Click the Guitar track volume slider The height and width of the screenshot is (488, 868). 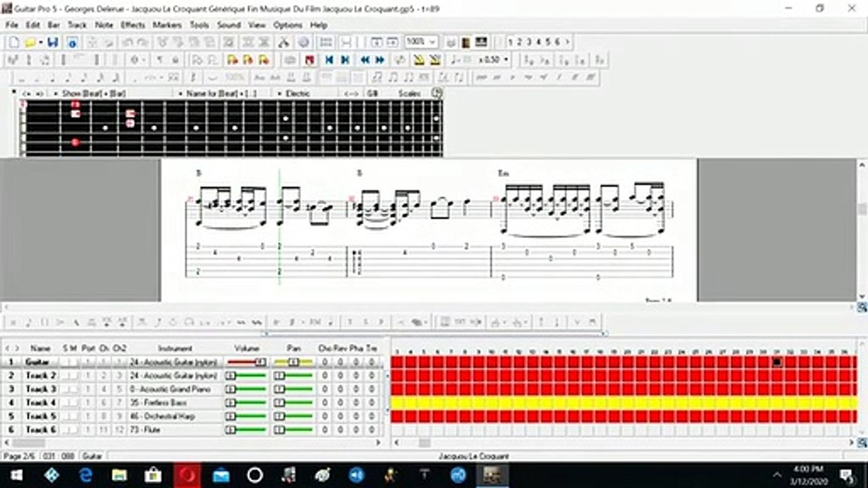tap(246, 362)
